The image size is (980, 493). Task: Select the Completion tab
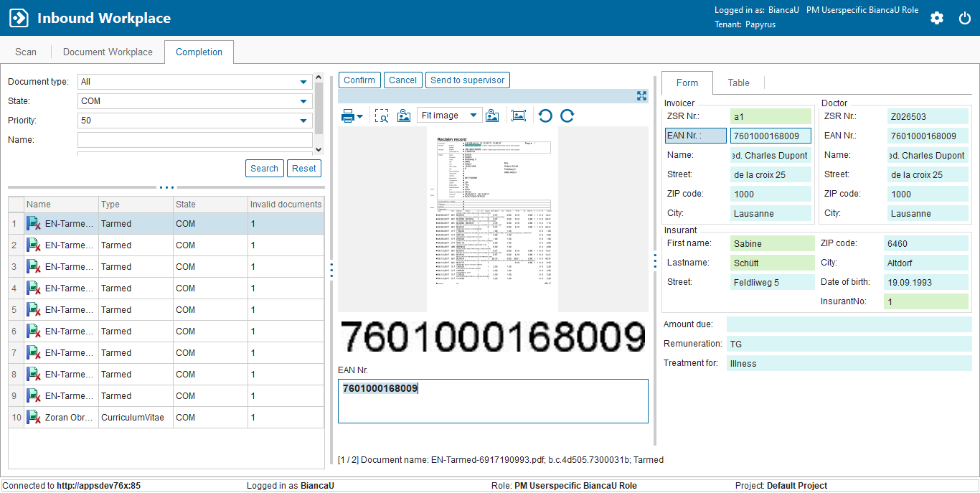199,52
